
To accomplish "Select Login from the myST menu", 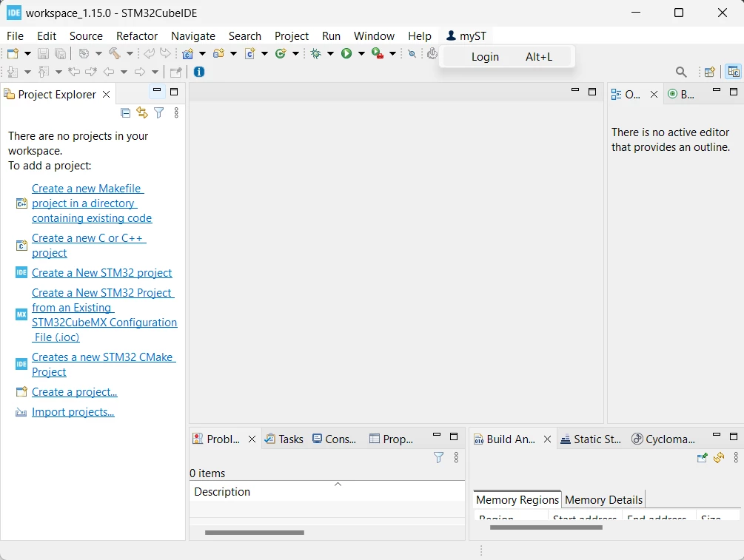I will [507, 57].
